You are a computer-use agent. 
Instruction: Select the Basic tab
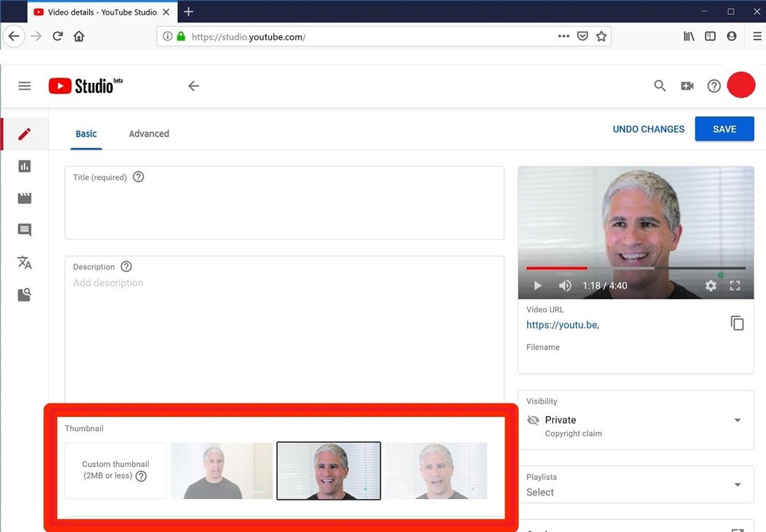click(x=86, y=134)
